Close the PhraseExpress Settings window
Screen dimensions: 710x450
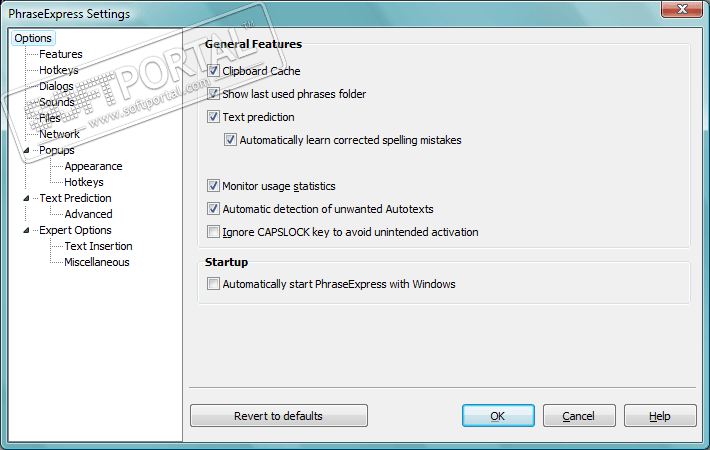[x=682, y=9]
